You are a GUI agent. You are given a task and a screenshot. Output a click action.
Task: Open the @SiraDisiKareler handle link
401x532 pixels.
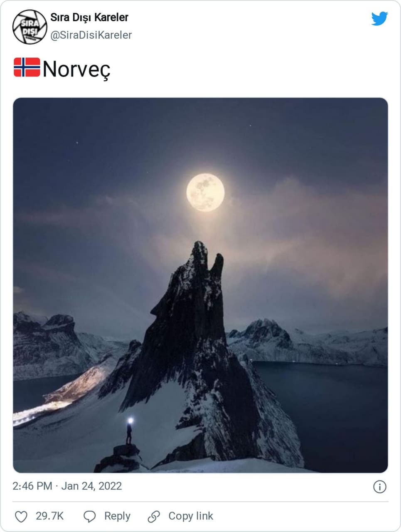click(91, 35)
